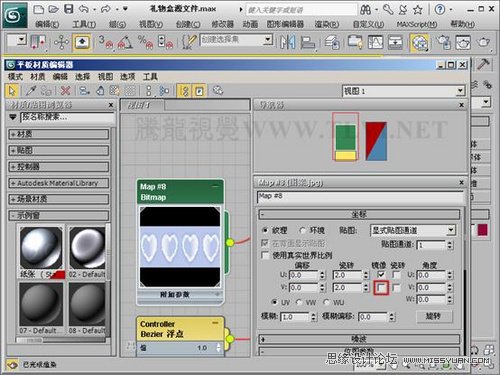Click the hammer utilities icon

(x=483, y=64)
